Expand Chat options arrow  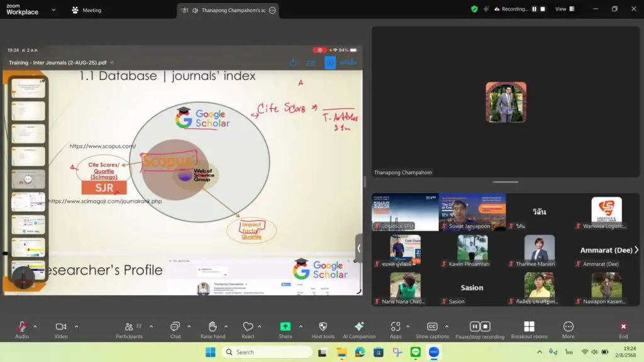[x=189, y=326]
